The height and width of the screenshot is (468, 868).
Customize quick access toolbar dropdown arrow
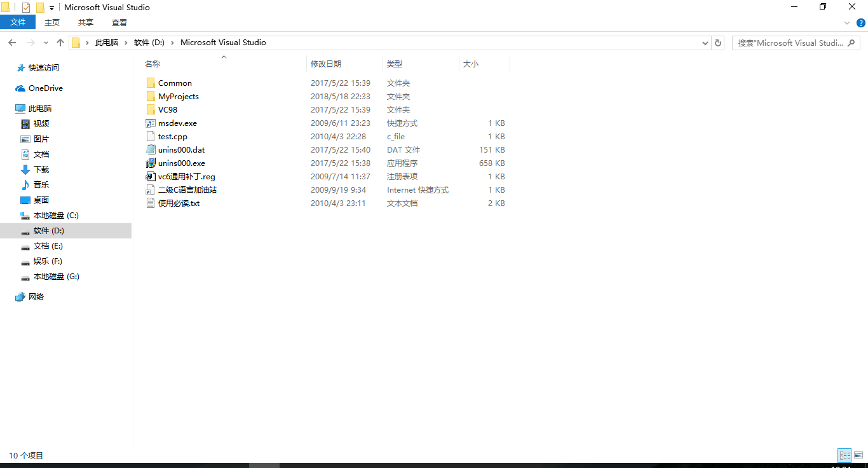pos(51,8)
